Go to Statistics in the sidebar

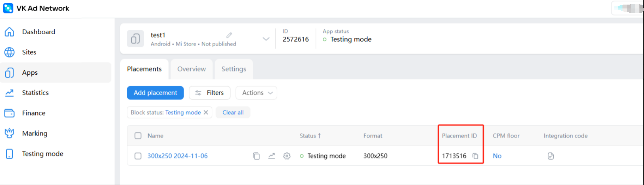(35, 93)
